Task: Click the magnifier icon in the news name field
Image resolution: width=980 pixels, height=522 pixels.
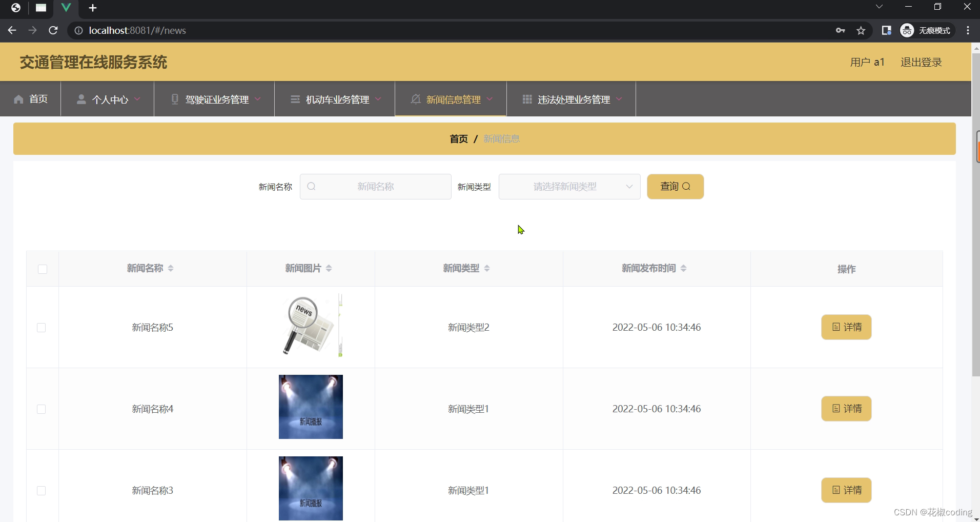Action: click(311, 186)
